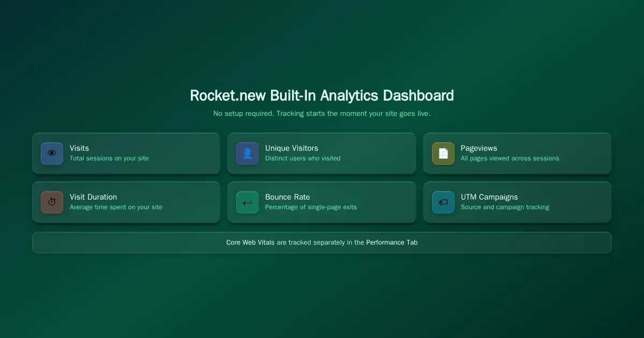Click the 'Core Web Vitals' text in banner

coord(250,243)
